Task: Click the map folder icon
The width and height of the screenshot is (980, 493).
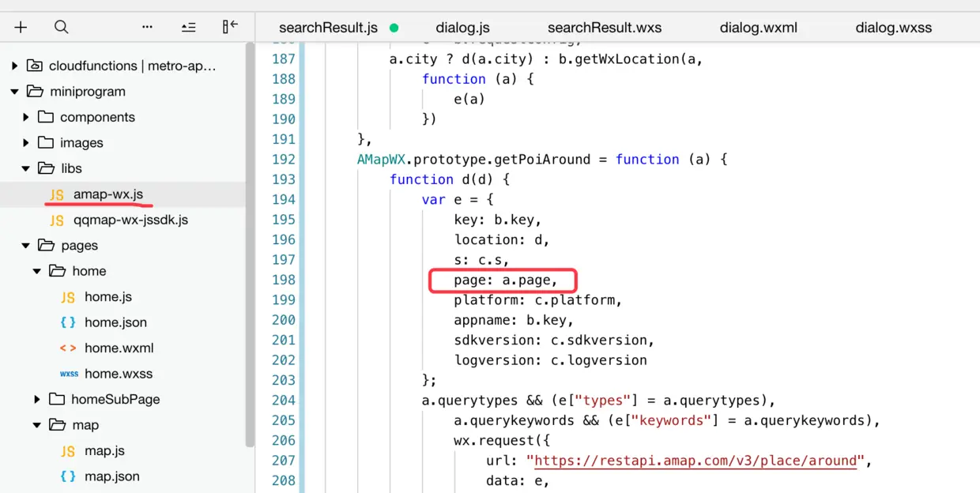Action: click(58, 425)
